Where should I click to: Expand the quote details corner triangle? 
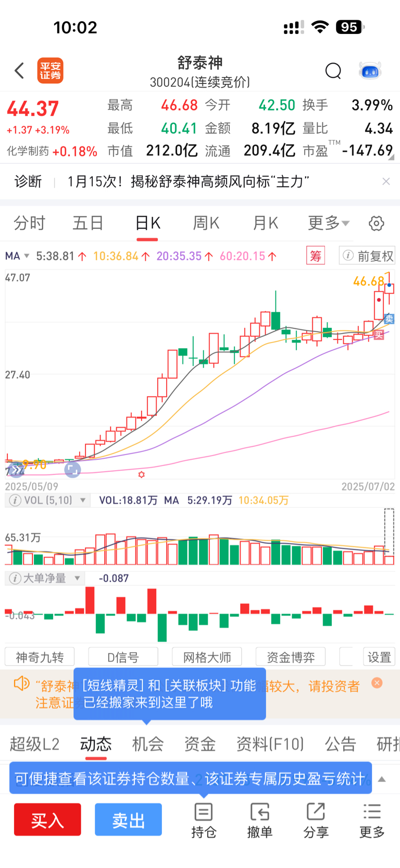pyautogui.click(x=391, y=157)
